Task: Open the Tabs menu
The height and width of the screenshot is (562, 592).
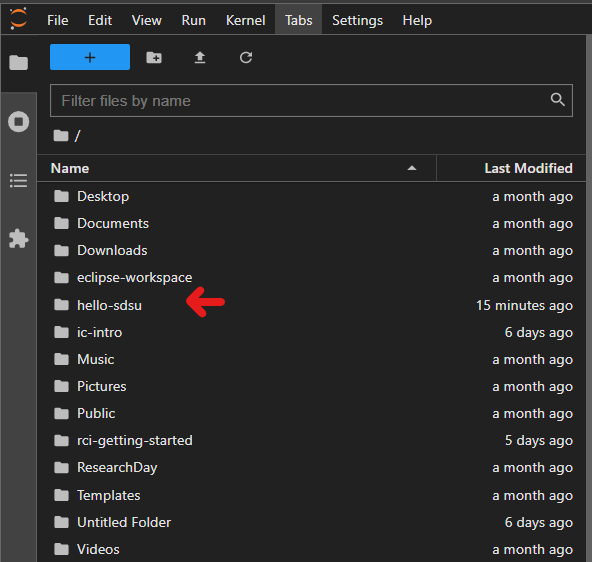Action: 298,20
